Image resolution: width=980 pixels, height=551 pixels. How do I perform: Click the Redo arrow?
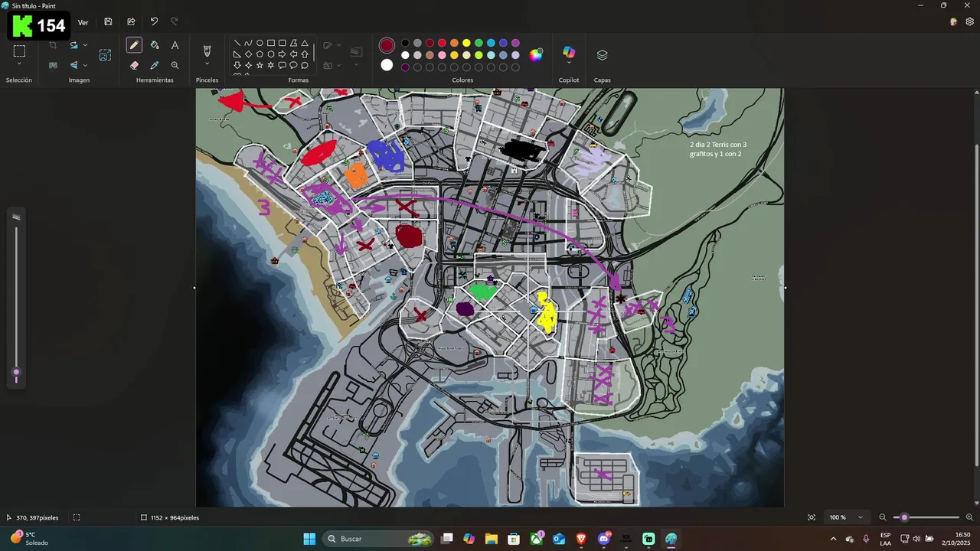click(x=175, y=22)
